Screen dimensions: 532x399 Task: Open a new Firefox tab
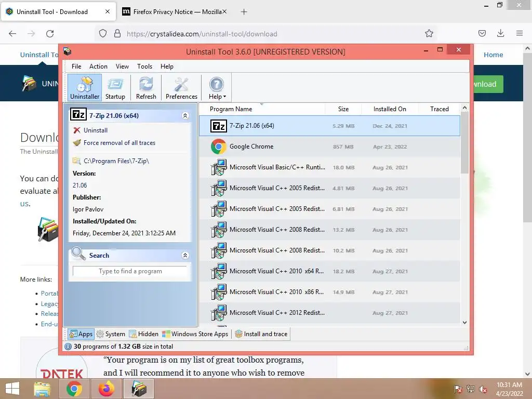[x=244, y=12]
